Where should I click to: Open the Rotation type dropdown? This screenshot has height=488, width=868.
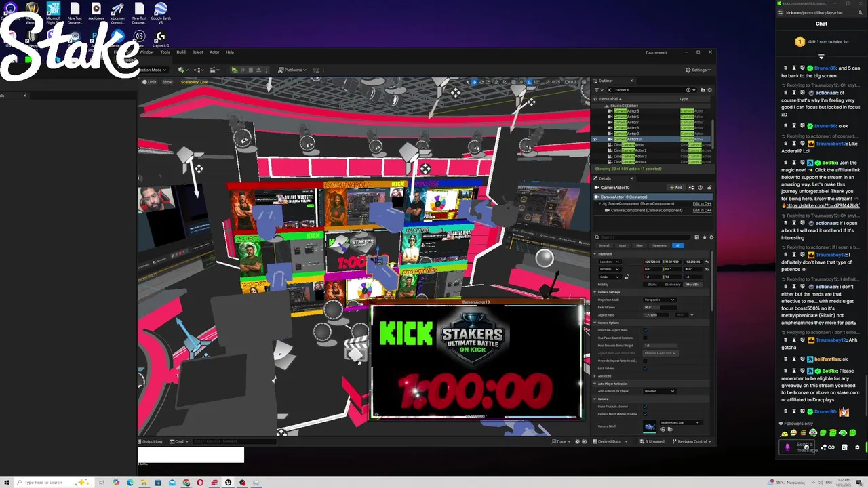(x=610, y=269)
